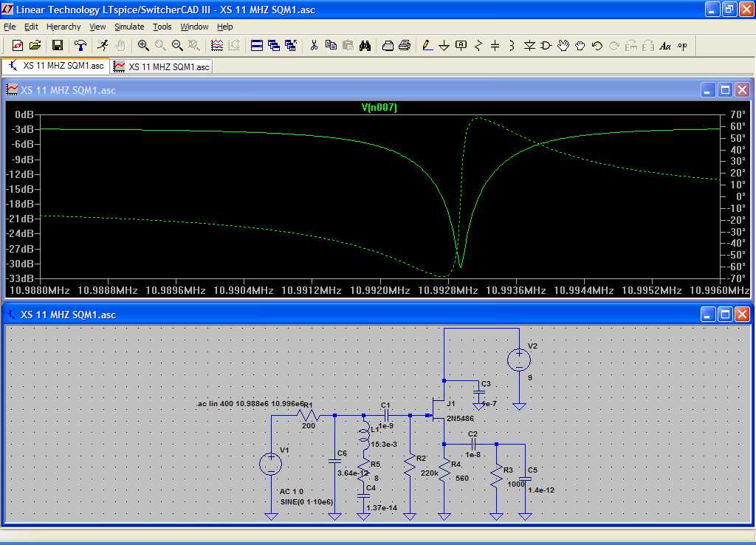Autorange the plot axes via toolbar icon
This screenshot has height=545, width=756.
tap(217, 46)
